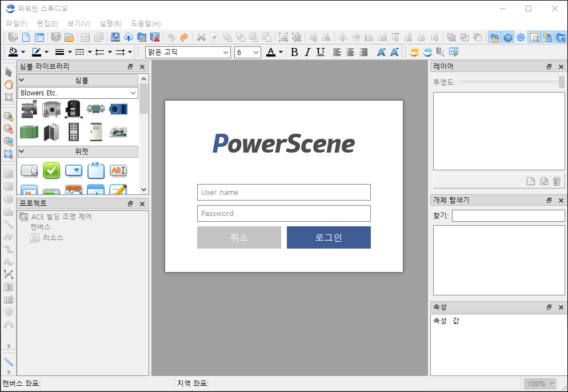Collapse the 위젯 section chevron
This screenshot has width=568, height=392.
click(x=22, y=151)
